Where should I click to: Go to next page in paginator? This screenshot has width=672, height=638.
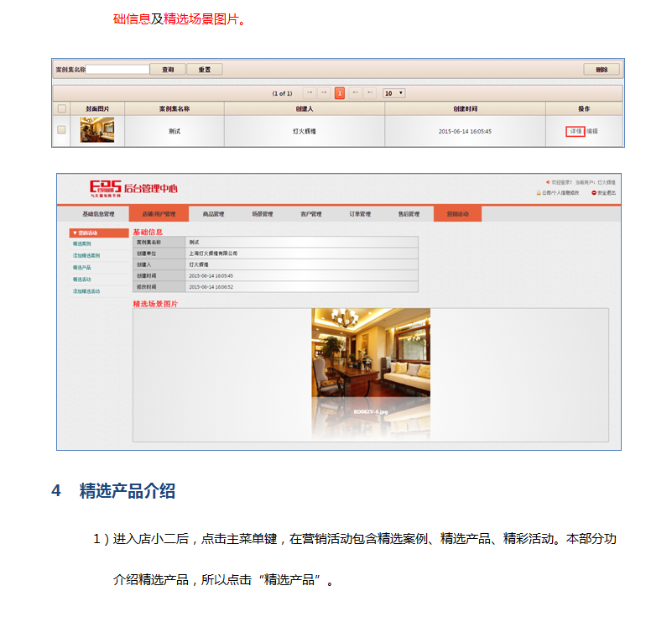[355, 93]
